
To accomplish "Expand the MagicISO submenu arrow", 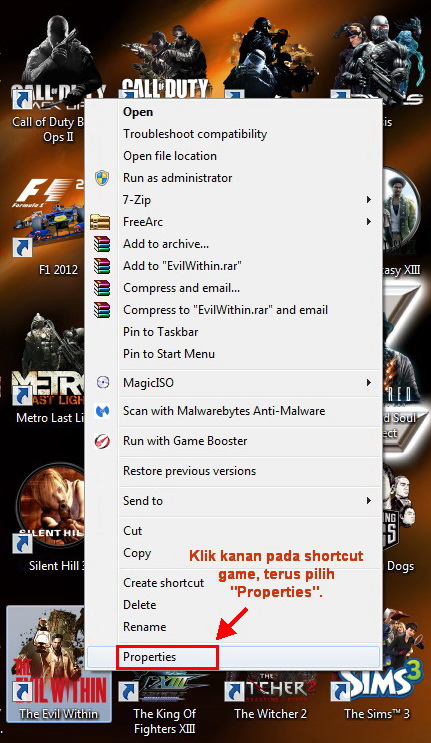I will tap(368, 382).
